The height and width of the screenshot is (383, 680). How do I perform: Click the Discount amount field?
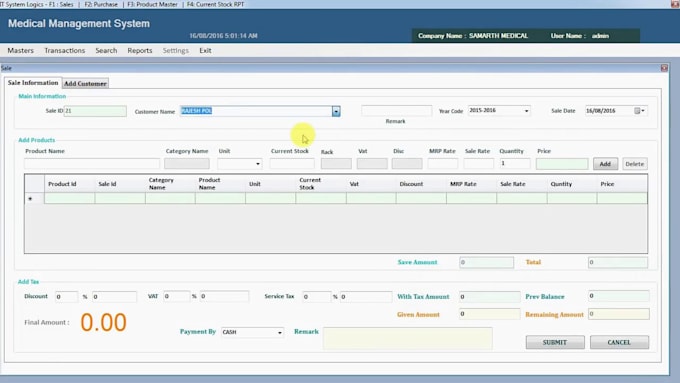click(x=114, y=297)
